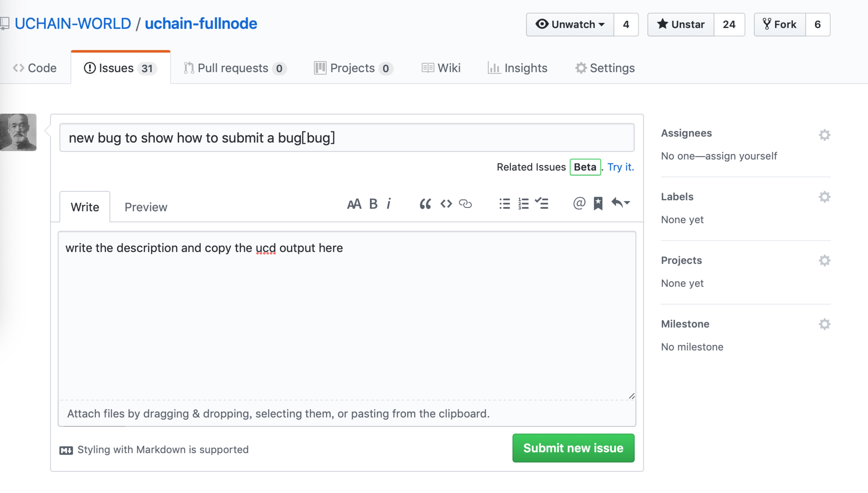The image size is (868, 493).
Task: Insert a numbered list
Action: point(523,204)
